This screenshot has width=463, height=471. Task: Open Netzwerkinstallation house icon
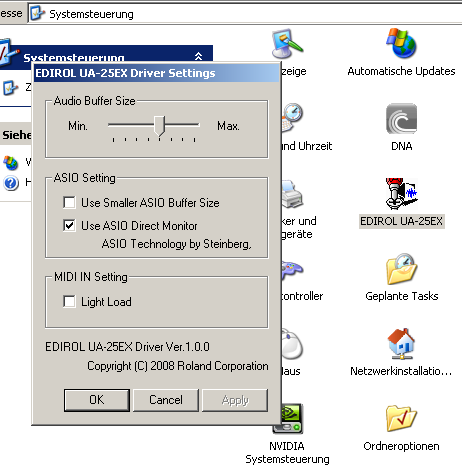click(x=401, y=344)
